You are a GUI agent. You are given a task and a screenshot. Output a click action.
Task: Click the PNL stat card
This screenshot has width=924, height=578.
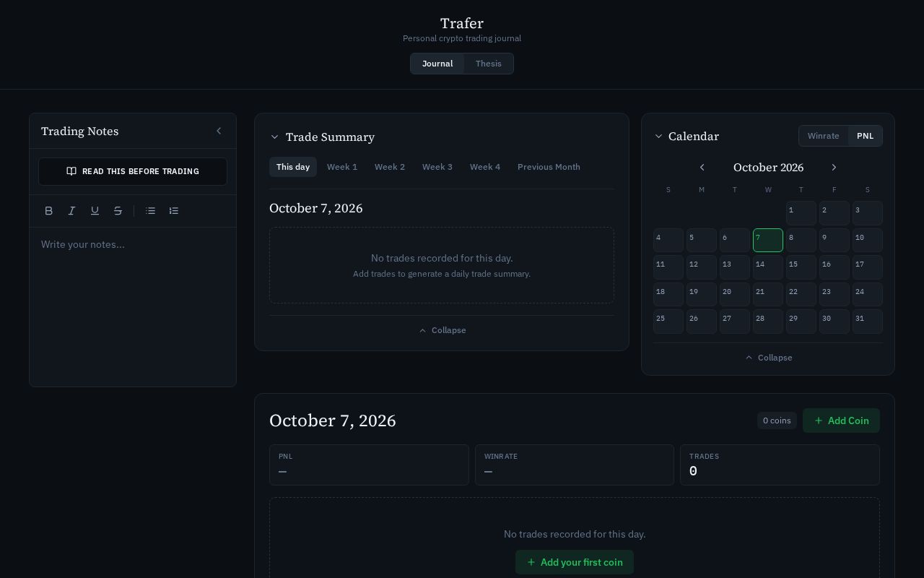[369, 465]
